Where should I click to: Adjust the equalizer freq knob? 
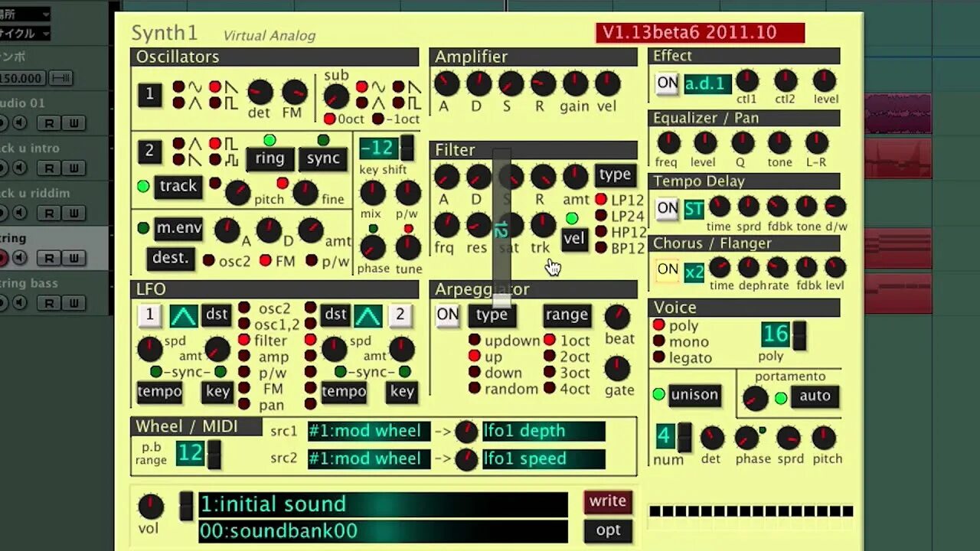tap(668, 142)
